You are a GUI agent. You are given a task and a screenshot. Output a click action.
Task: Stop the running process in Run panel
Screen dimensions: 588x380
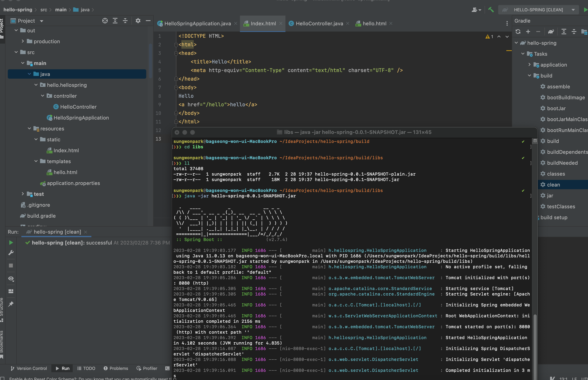click(11, 266)
